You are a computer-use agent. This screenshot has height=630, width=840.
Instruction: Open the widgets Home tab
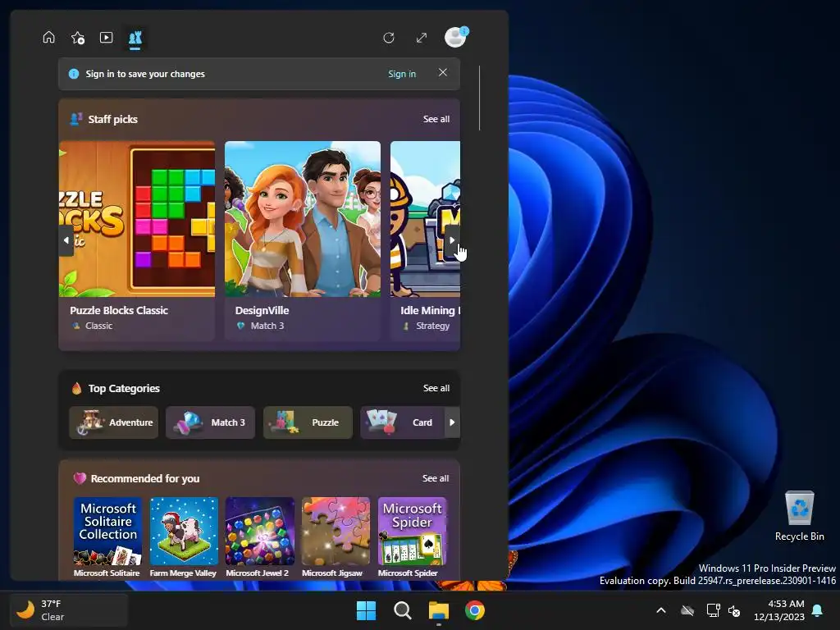click(48, 38)
